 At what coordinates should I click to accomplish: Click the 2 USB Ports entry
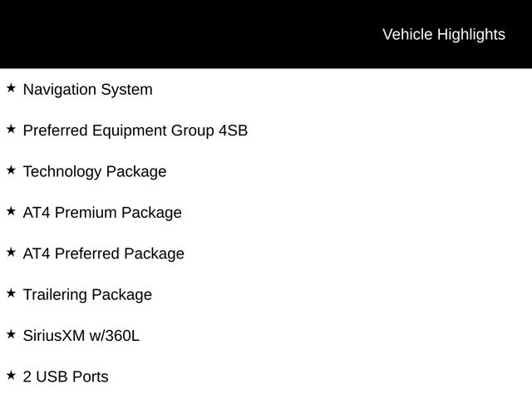(65, 377)
